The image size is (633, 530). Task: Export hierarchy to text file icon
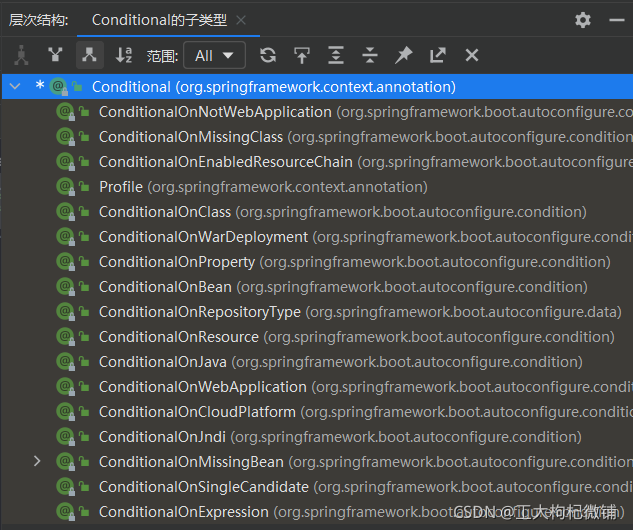pyautogui.click(x=438, y=55)
